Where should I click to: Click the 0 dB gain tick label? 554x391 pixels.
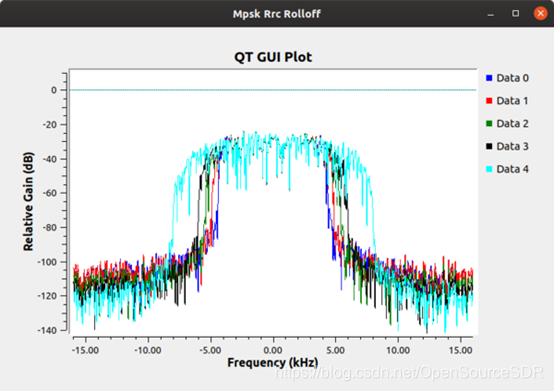[54, 90]
